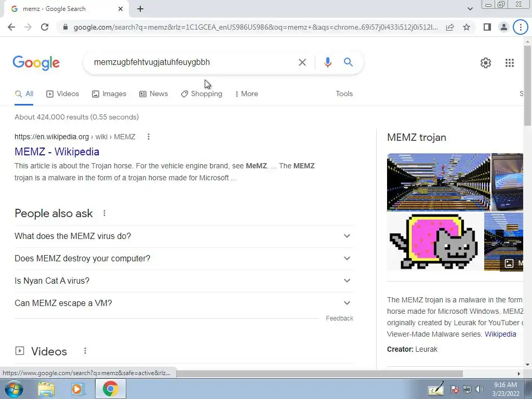The width and height of the screenshot is (532, 399).
Task: Reload the page with the refresh icon
Action: [x=45, y=27]
